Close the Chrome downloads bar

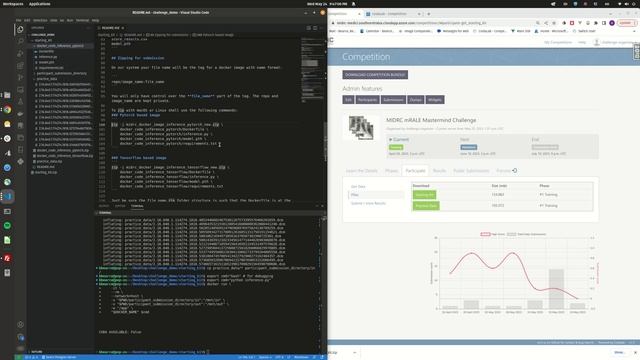pyautogui.click(x=635, y=352)
